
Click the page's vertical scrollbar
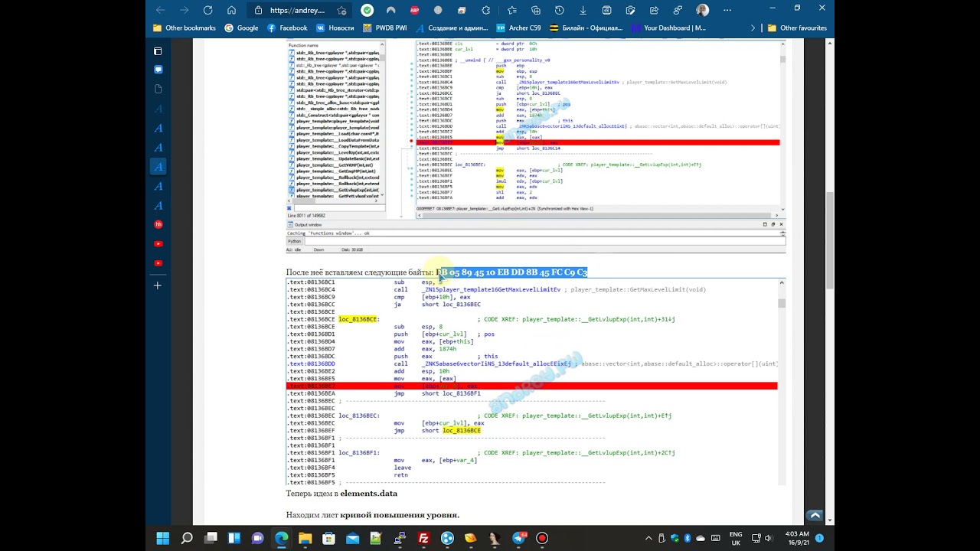click(x=830, y=240)
